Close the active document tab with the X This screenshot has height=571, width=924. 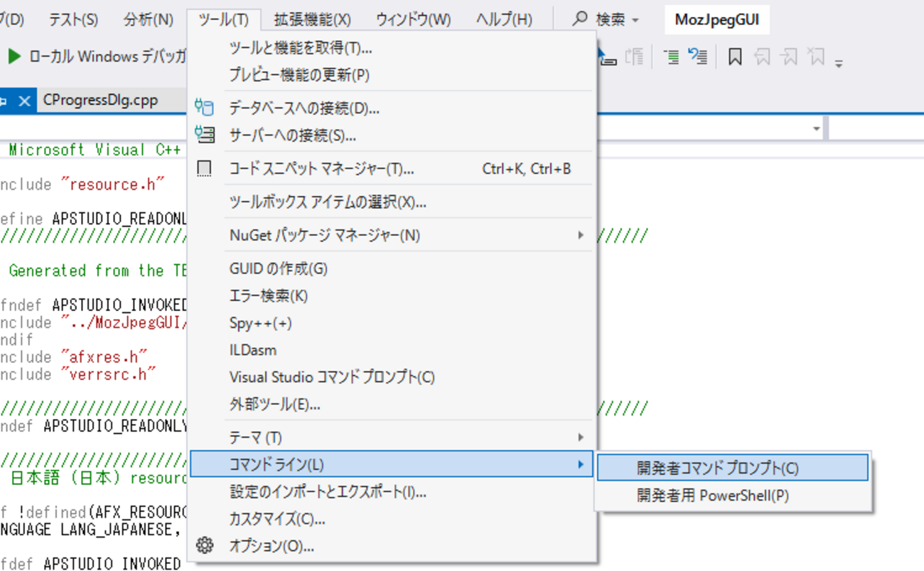point(24,101)
